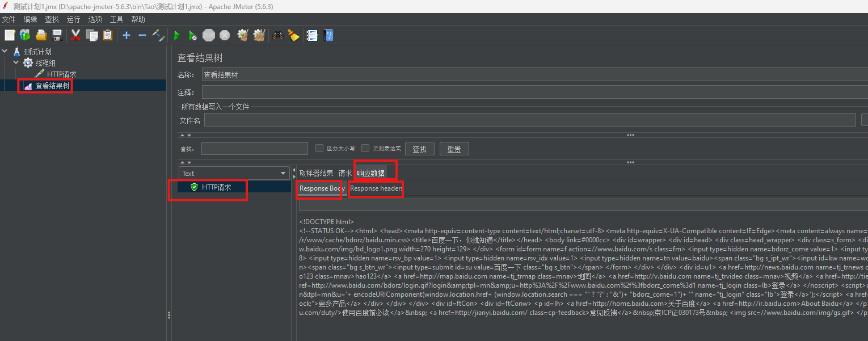Reset search with the yellow brush icon
Viewport: 868px width, 341px height.
[x=293, y=35]
